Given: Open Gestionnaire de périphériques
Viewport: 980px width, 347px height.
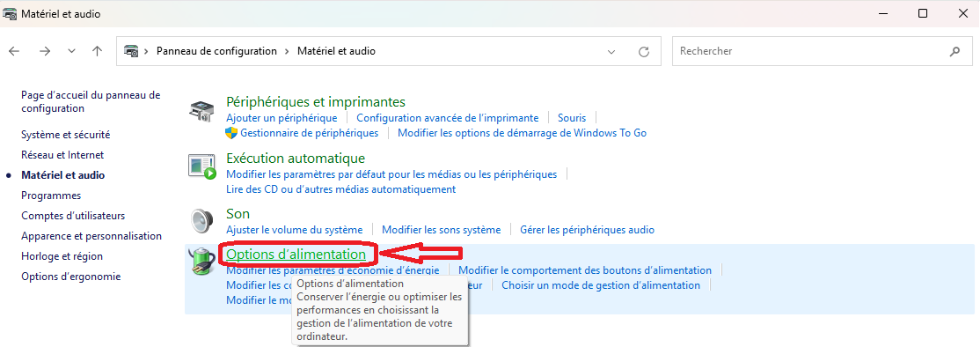Looking at the screenshot, I should coord(310,133).
